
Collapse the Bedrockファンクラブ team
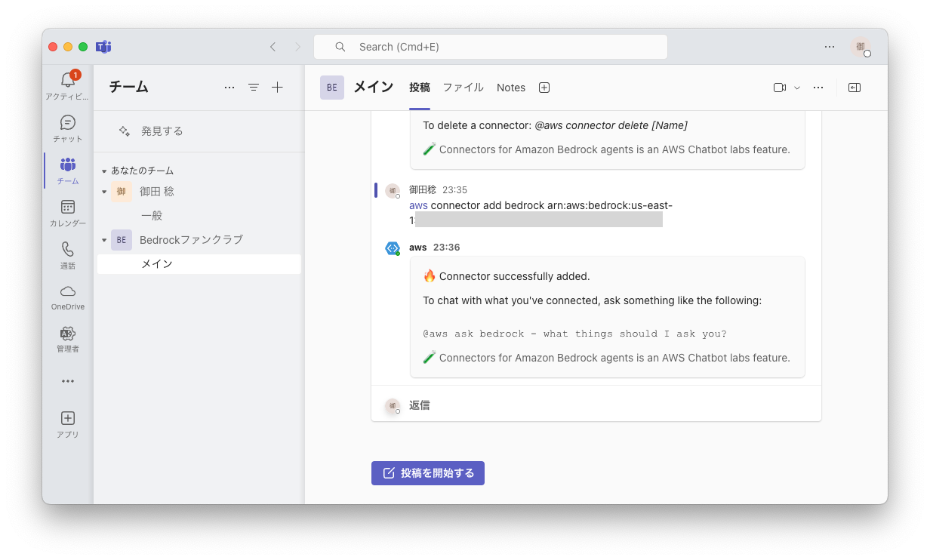[x=104, y=240]
